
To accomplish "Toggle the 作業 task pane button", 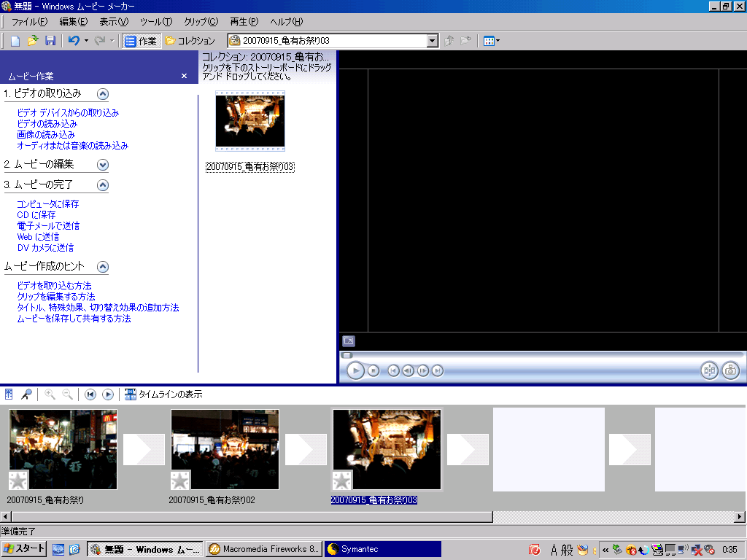I will (141, 41).
